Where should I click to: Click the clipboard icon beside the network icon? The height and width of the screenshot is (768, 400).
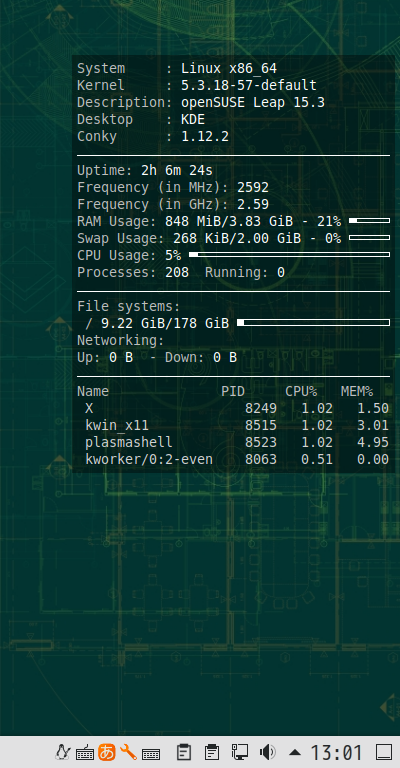[212, 752]
